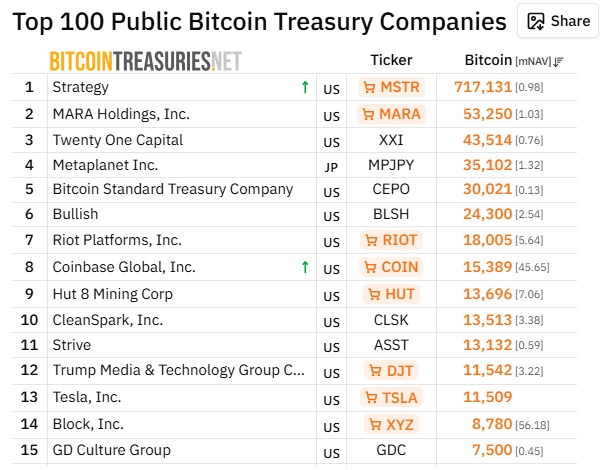Click the COIN cart ticker badge

pyautogui.click(x=391, y=267)
